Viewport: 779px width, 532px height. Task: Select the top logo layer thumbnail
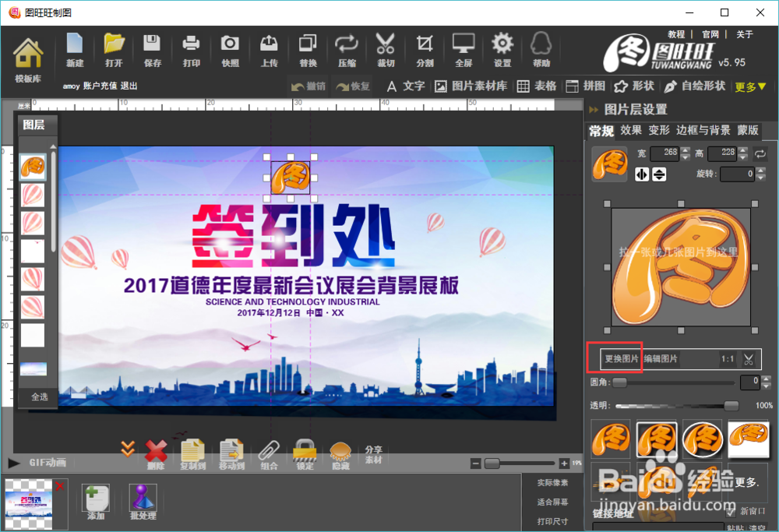click(x=33, y=167)
